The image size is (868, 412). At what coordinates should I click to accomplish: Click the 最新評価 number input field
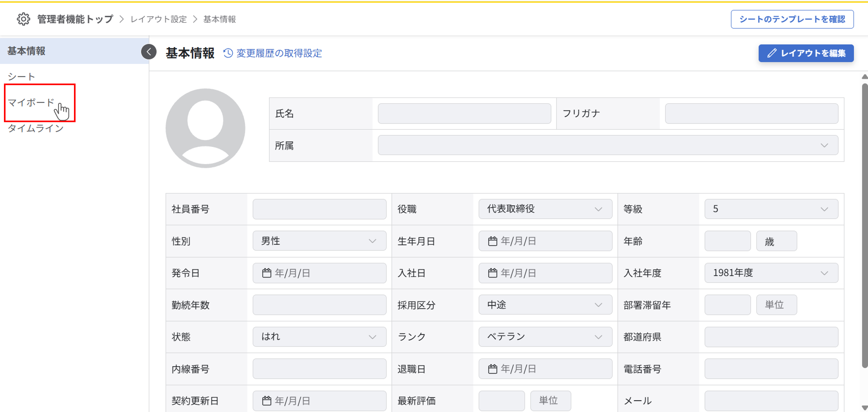501,401
